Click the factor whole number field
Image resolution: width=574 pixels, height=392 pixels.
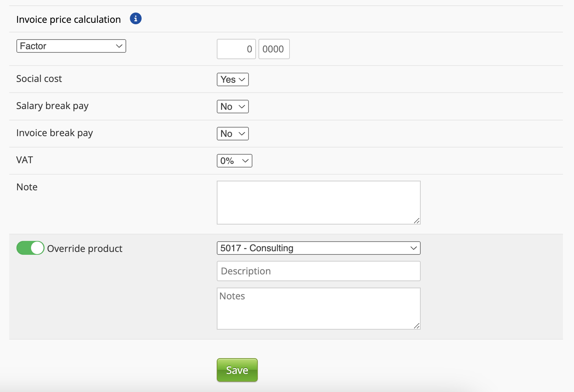coord(236,49)
